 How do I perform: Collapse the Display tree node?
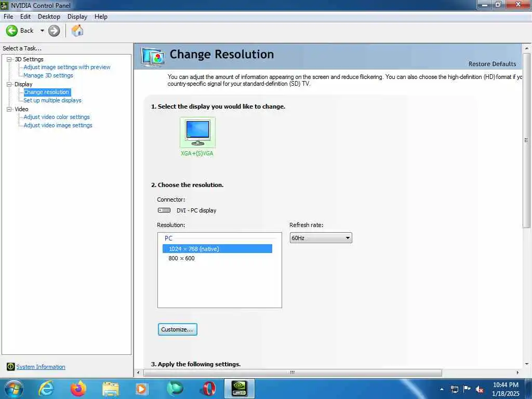point(9,84)
